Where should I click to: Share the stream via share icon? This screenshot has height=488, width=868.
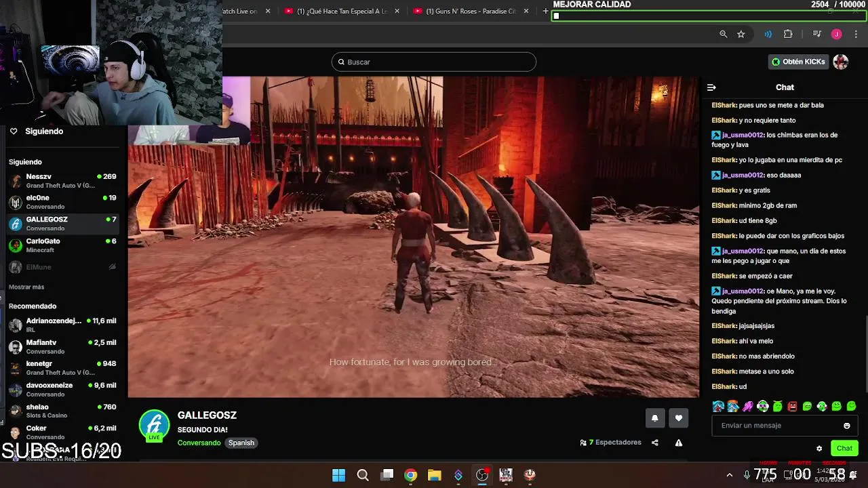[x=655, y=443]
